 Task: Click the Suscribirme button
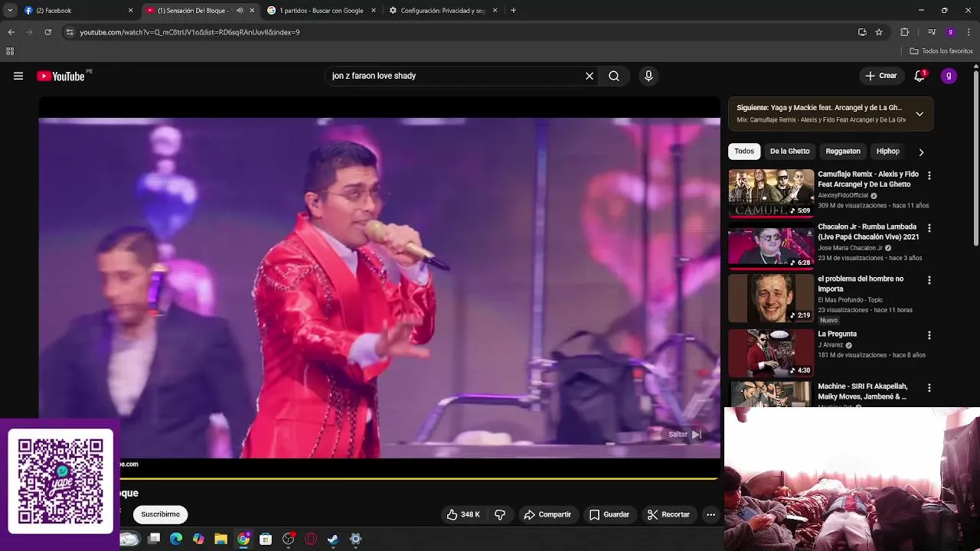(x=160, y=514)
